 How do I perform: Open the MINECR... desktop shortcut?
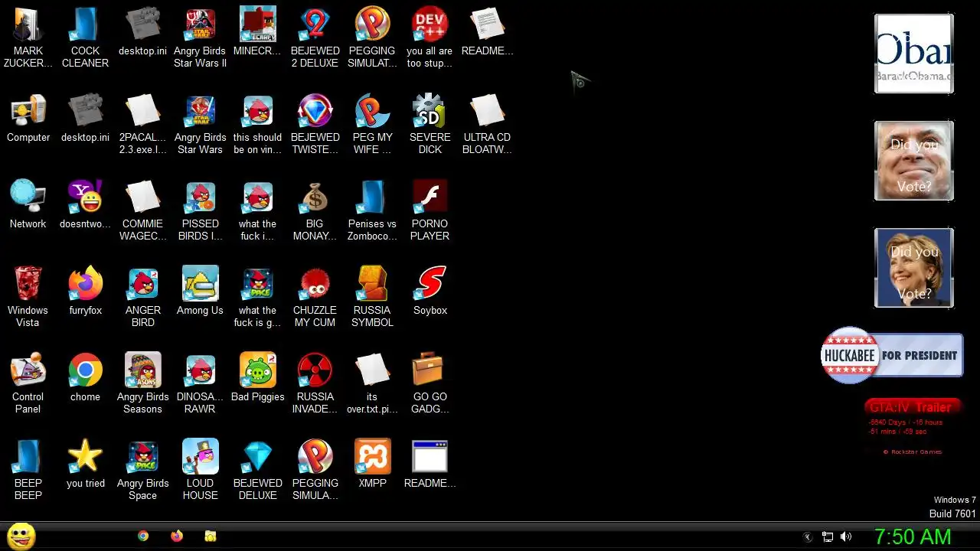point(257,31)
